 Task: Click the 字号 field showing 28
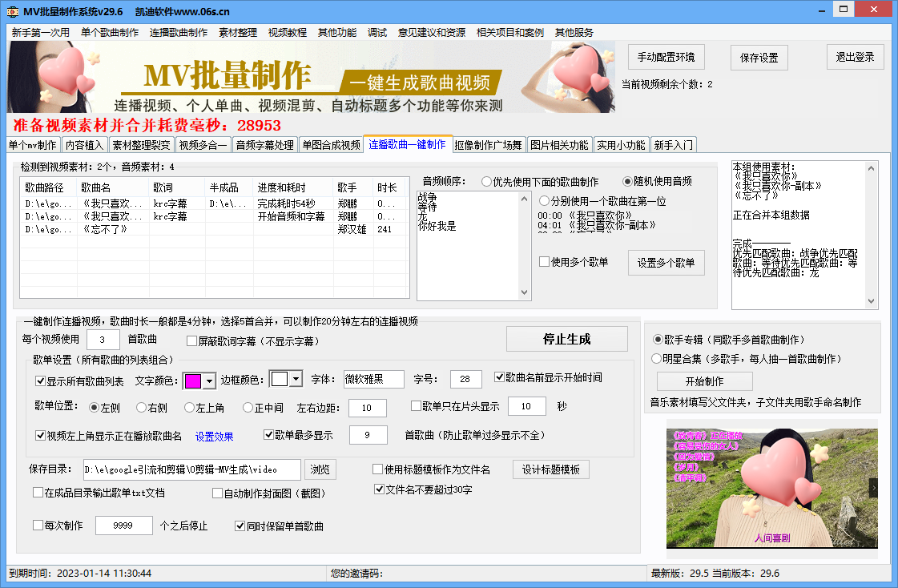[x=465, y=379]
